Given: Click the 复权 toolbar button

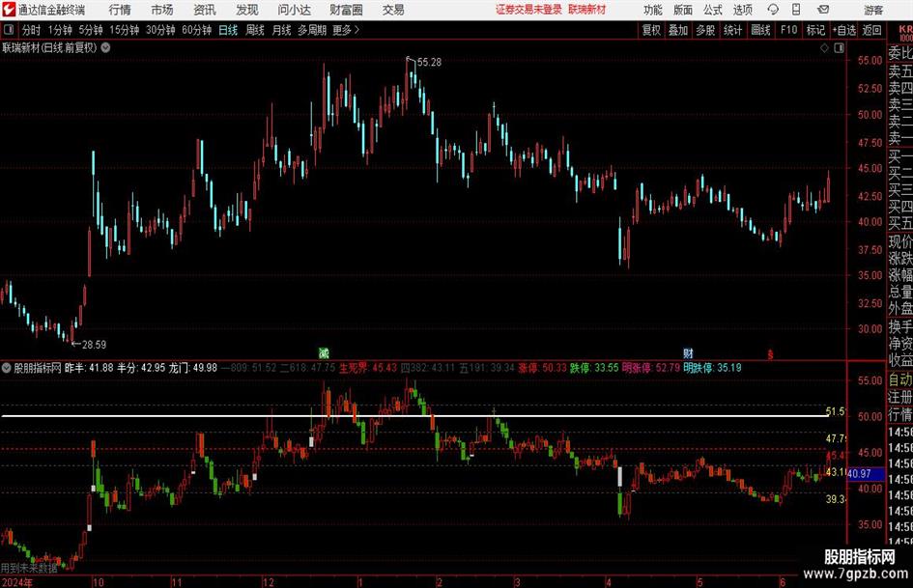Looking at the screenshot, I should (x=651, y=30).
